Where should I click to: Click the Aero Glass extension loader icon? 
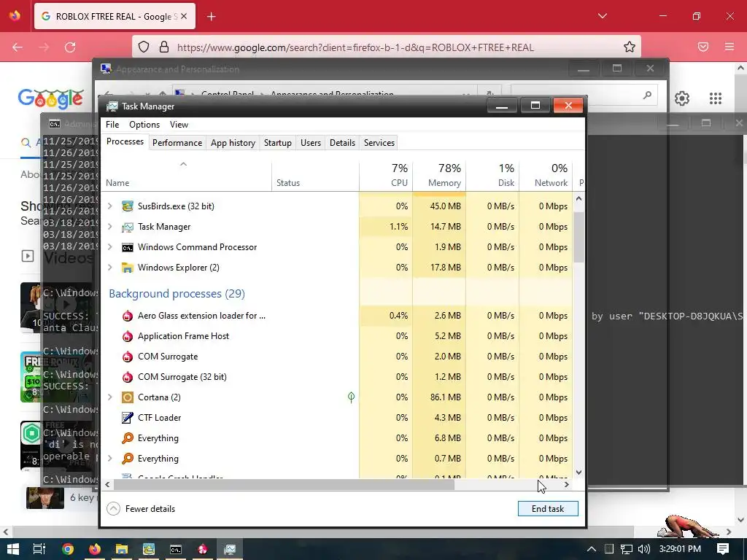click(127, 316)
